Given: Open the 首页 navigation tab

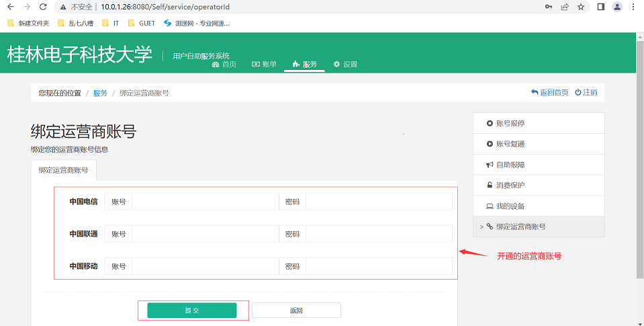Looking at the screenshot, I should click(224, 65).
